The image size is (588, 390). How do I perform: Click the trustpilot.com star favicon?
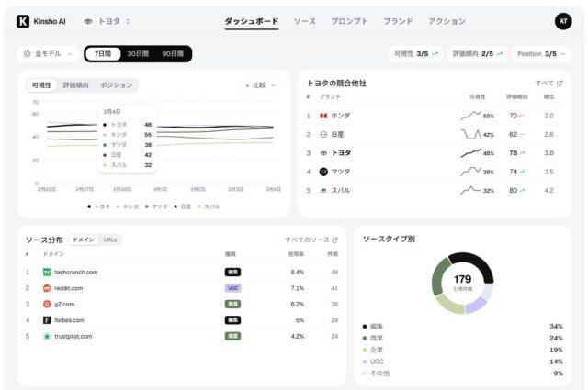(x=47, y=336)
